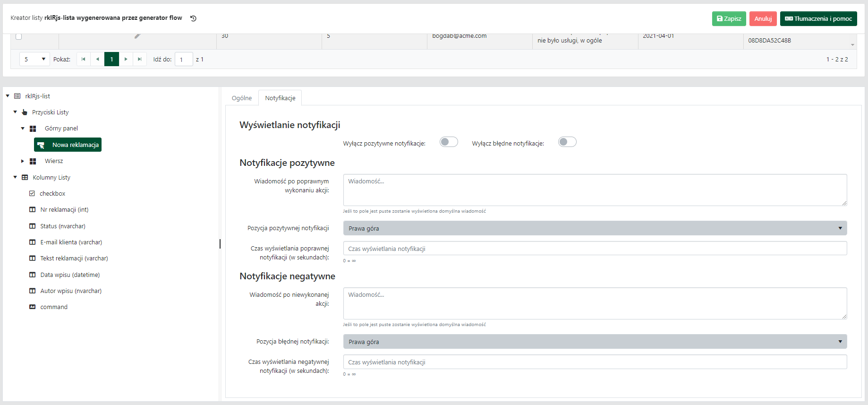Go to first page icon in pager
868x405 pixels.
pyautogui.click(x=84, y=59)
